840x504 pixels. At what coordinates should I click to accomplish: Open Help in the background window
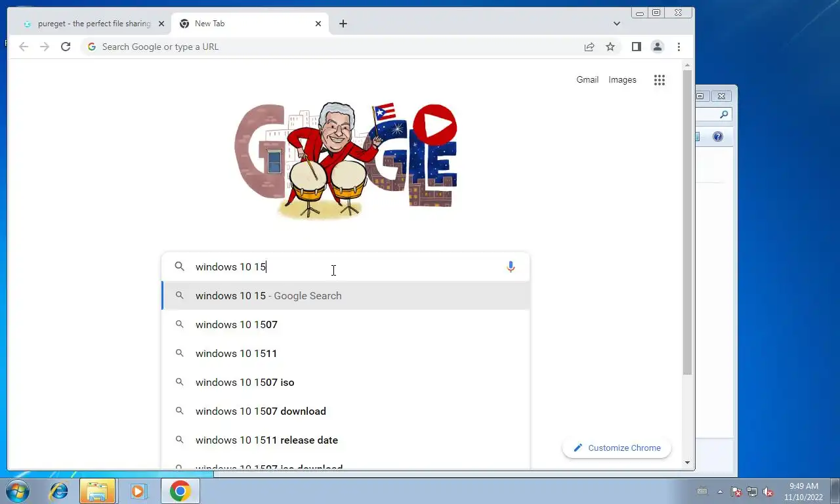point(718,136)
